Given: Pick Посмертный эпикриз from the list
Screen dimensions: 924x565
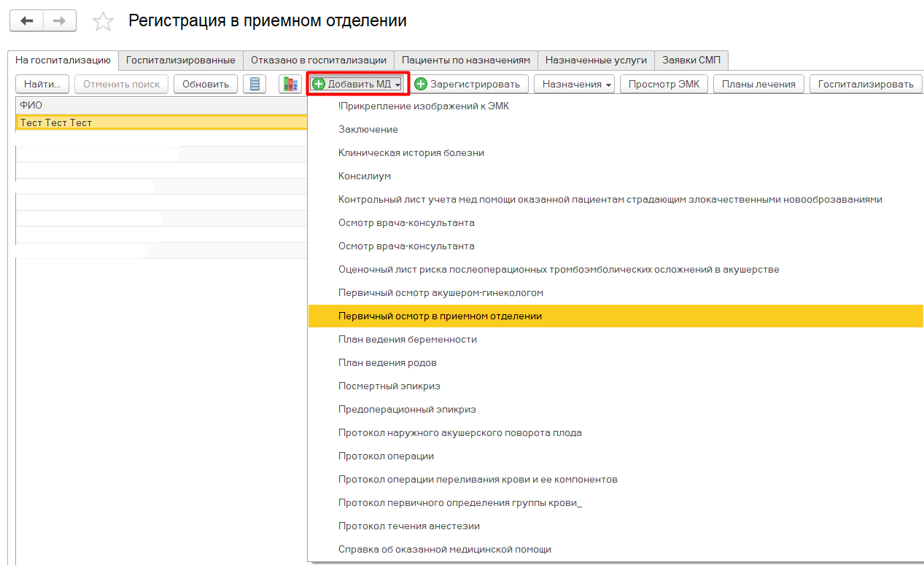Looking at the screenshot, I should point(389,386).
